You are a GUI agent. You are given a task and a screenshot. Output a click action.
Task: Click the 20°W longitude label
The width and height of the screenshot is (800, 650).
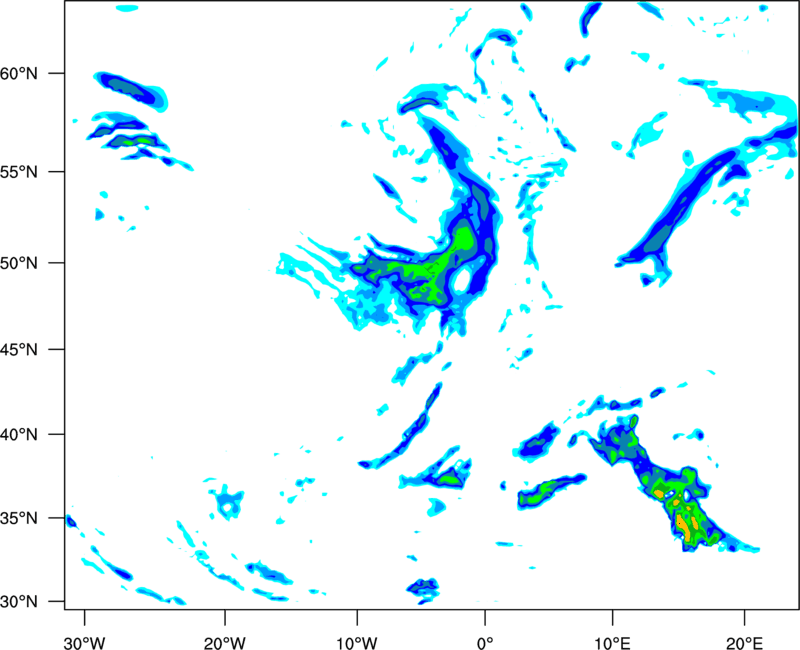[225, 643]
